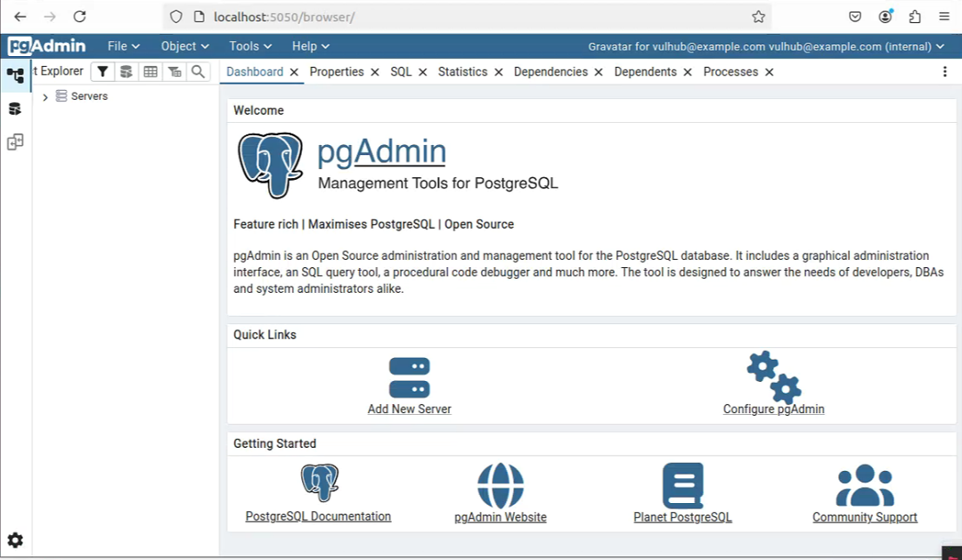Open the Community Support link text
The height and width of the screenshot is (560, 962).
(x=865, y=517)
